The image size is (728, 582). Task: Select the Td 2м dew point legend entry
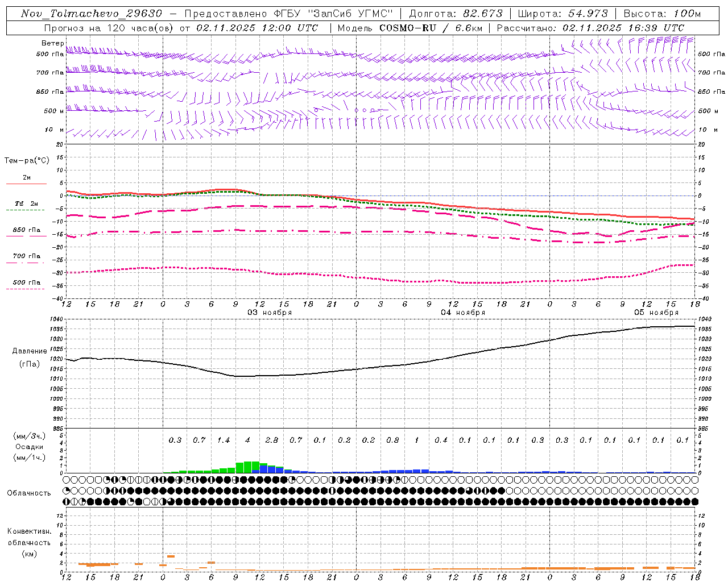click(x=27, y=203)
